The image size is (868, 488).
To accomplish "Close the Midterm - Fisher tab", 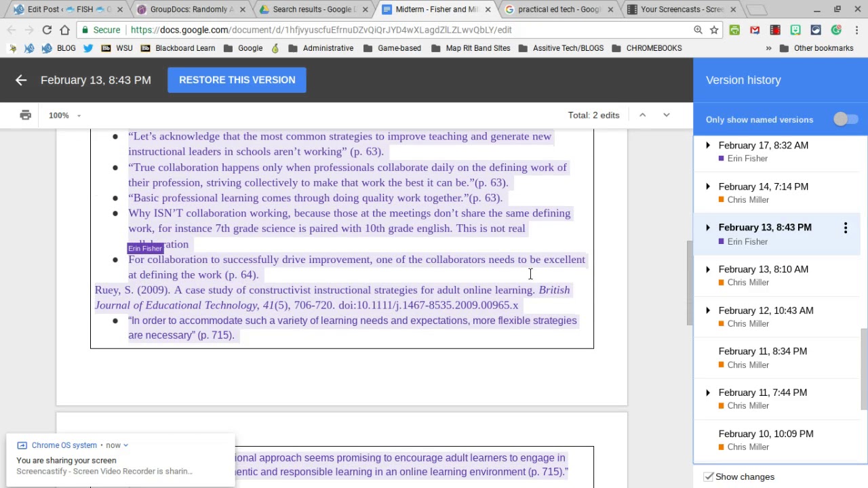I will [488, 9].
